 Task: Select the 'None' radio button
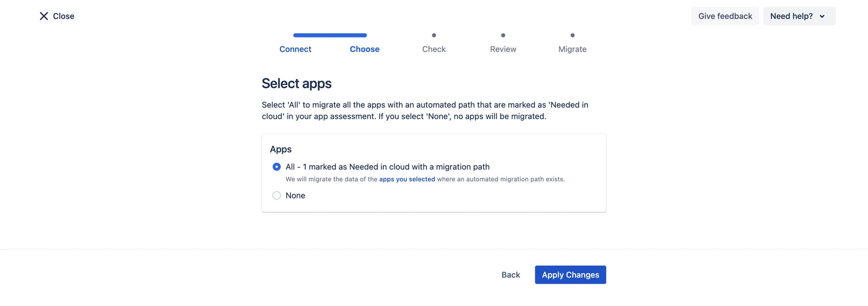277,195
